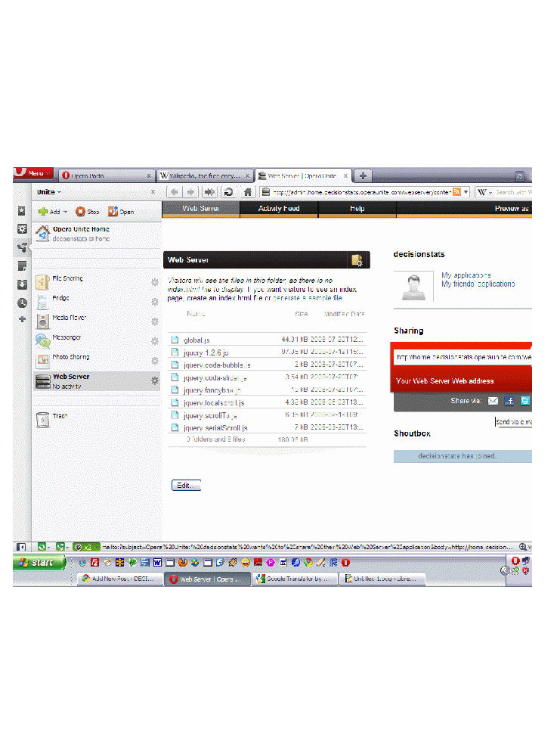
Task: Share the web server via email icon
Action: [x=493, y=401]
